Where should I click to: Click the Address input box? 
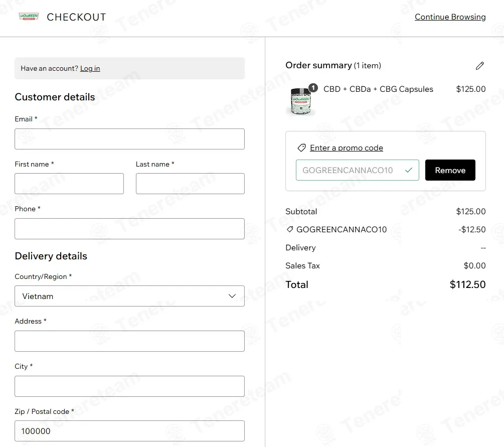(x=129, y=341)
